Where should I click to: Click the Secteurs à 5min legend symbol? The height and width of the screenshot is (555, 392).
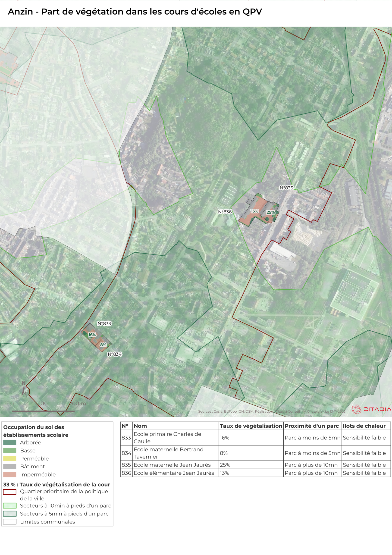coord(10,514)
